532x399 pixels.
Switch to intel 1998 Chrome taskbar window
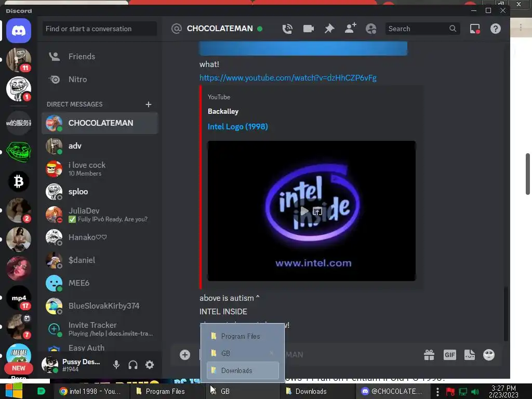(91, 391)
